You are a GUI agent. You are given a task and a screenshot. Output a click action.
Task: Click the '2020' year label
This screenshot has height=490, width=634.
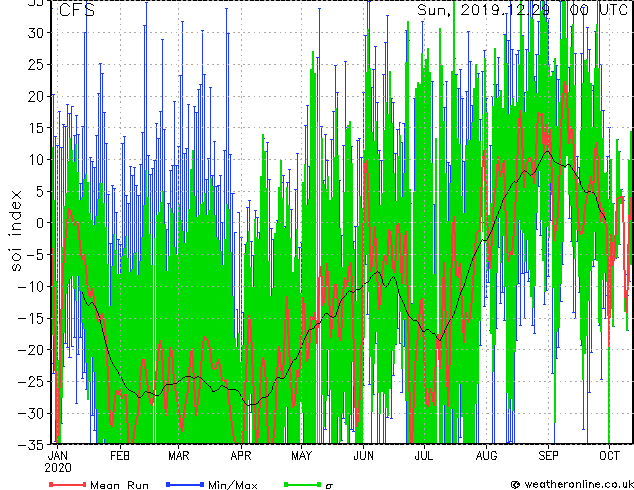(58, 468)
